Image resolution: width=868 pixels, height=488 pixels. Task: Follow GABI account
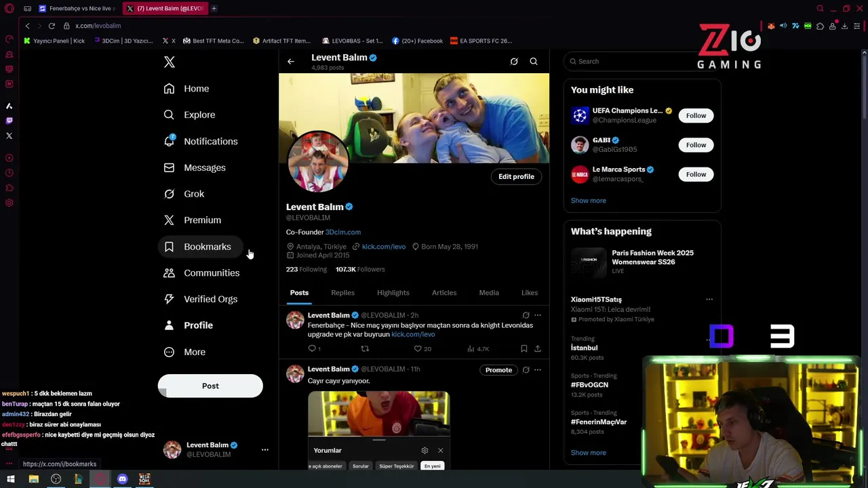click(x=696, y=145)
